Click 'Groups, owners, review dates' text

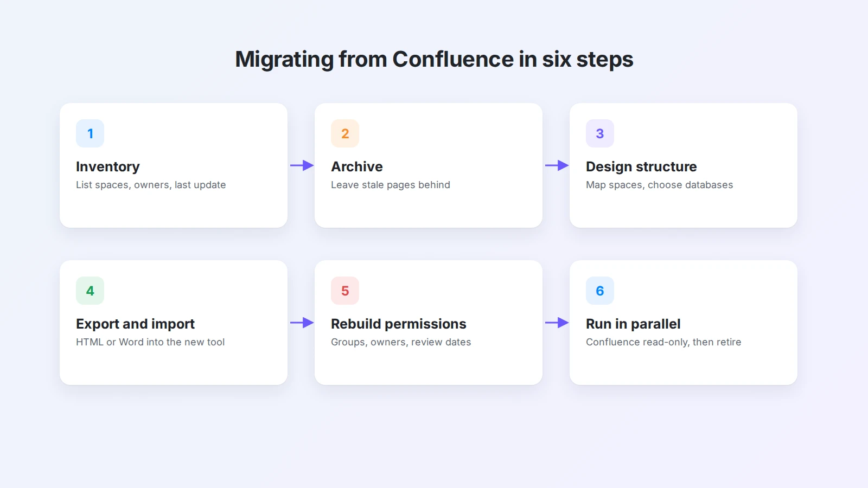pos(401,342)
